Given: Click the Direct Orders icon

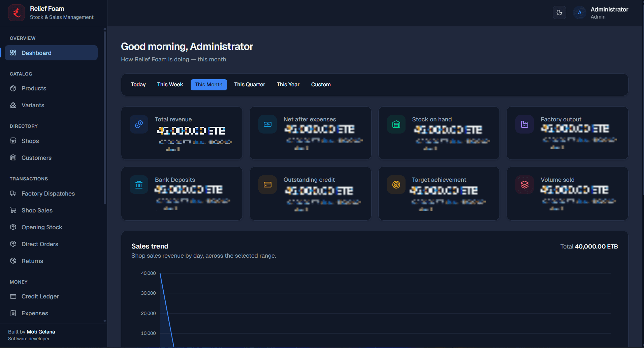Looking at the screenshot, I should point(13,244).
